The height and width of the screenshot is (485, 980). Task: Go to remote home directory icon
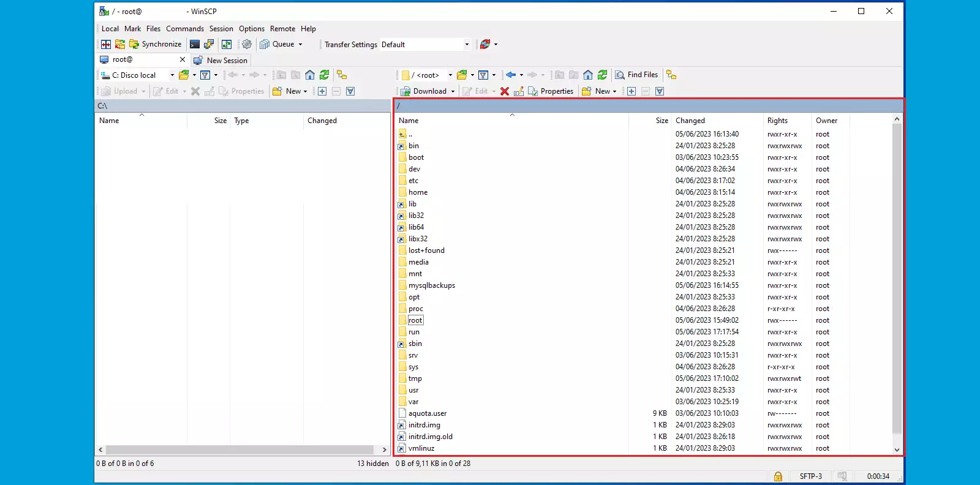[x=588, y=75]
